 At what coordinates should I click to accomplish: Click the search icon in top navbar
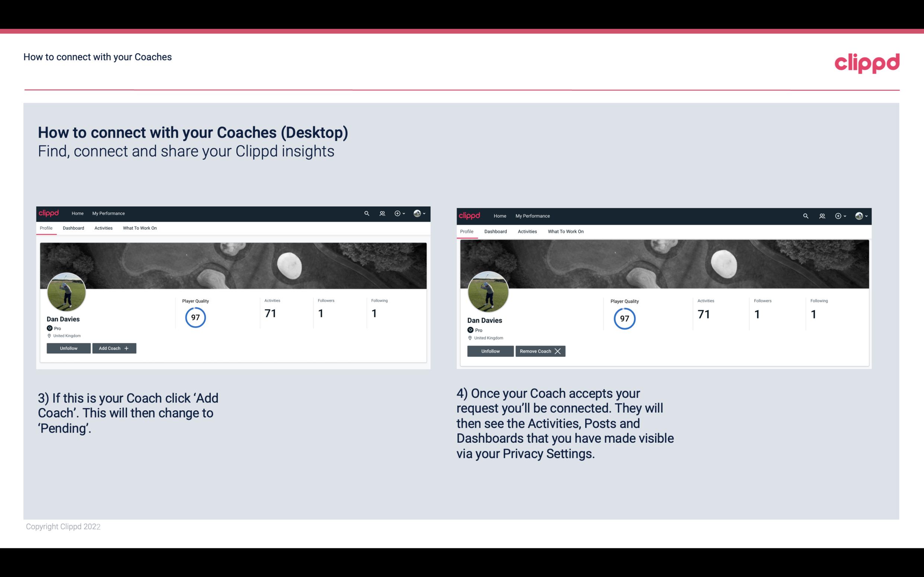tap(367, 213)
